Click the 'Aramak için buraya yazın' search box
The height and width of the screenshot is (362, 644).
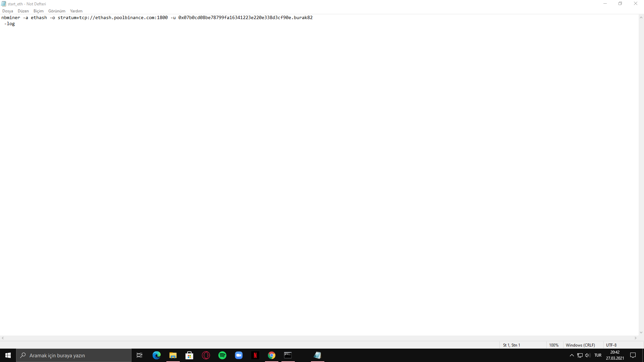click(x=74, y=355)
